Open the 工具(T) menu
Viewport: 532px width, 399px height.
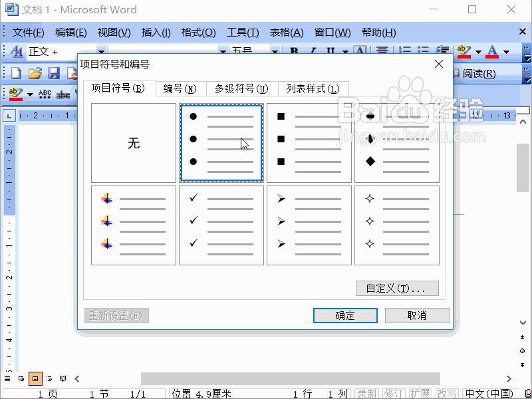(x=243, y=33)
